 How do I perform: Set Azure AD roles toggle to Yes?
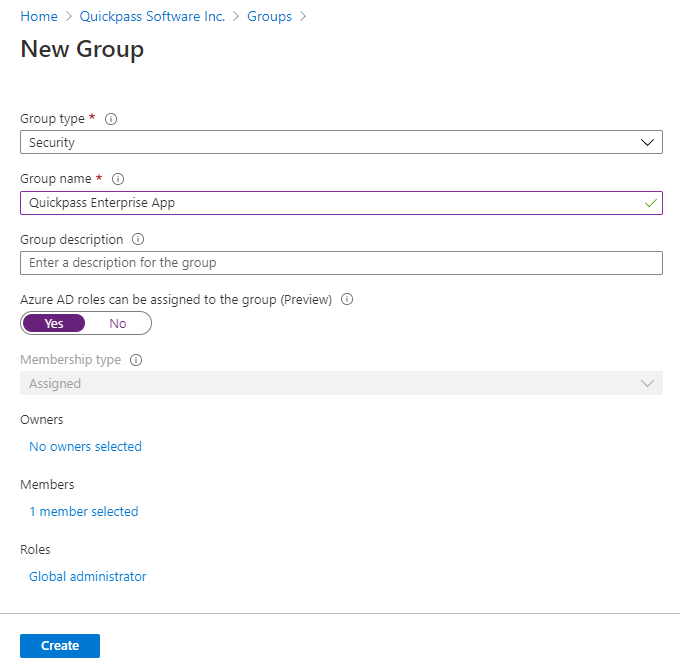coord(54,323)
